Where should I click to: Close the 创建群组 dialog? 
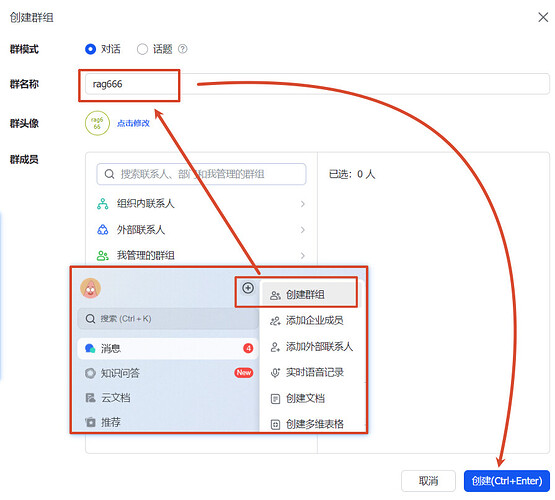click(x=543, y=17)
